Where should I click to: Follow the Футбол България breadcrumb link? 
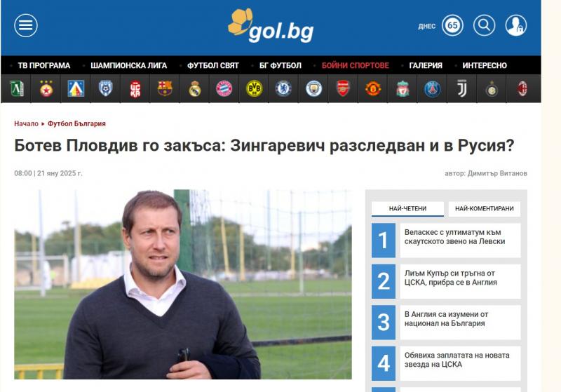(76, 123)
